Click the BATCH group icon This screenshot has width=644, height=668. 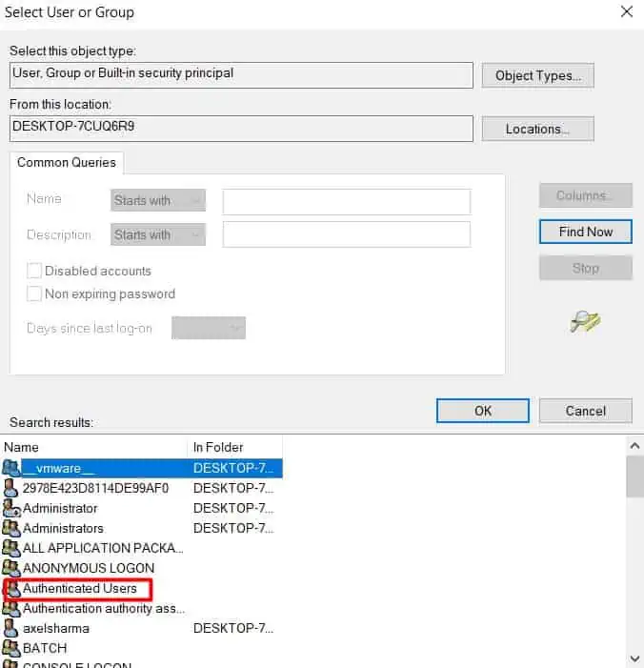(11, 648)
